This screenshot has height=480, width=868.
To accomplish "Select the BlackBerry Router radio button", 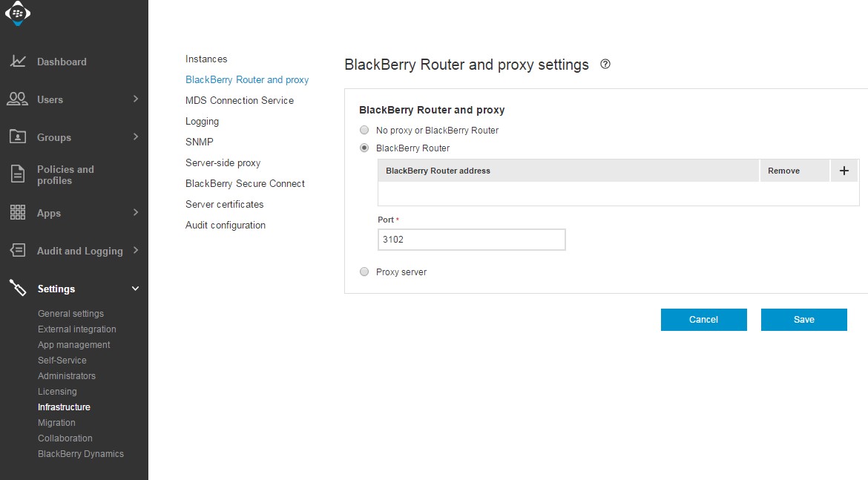I will pyautogui.click(x=364, y=148).
